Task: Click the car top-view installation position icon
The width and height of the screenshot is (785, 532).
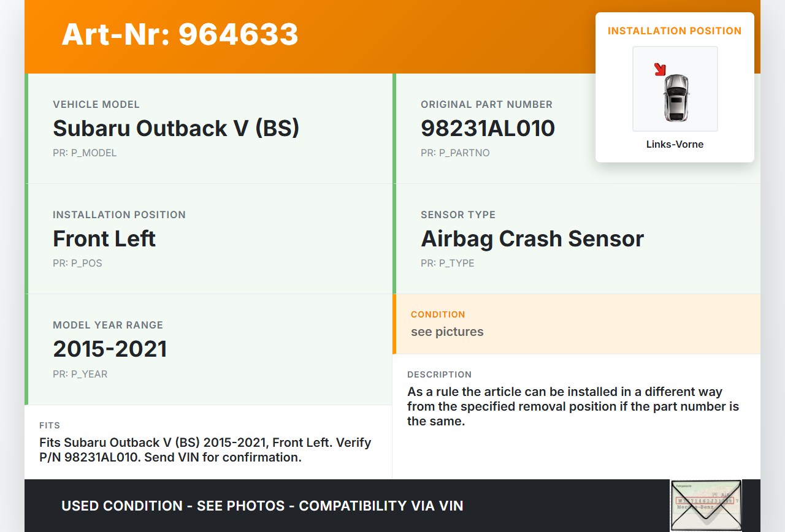Action: pos(676,97)
